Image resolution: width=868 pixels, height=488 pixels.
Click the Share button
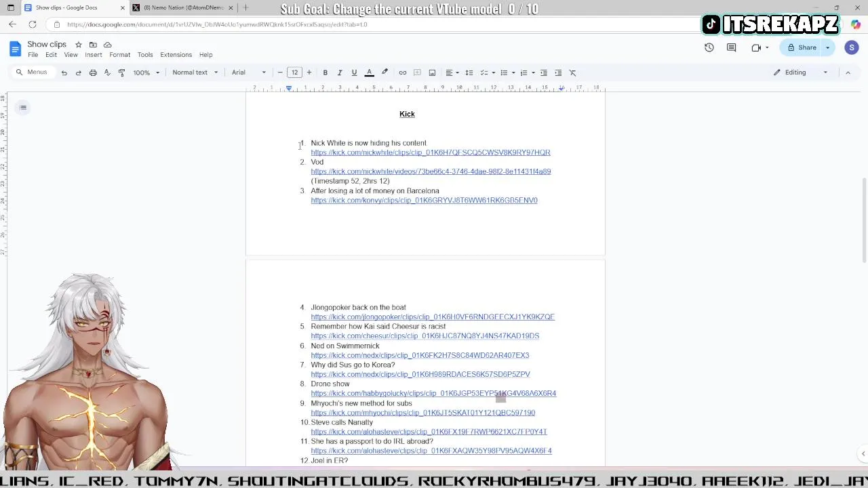(x=802, y=47)
